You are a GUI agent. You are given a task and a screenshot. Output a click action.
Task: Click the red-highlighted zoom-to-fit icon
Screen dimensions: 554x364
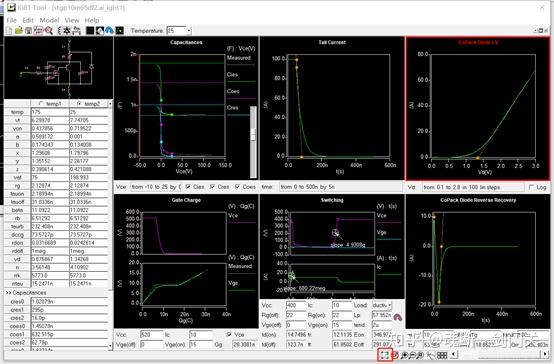[384, 354]
